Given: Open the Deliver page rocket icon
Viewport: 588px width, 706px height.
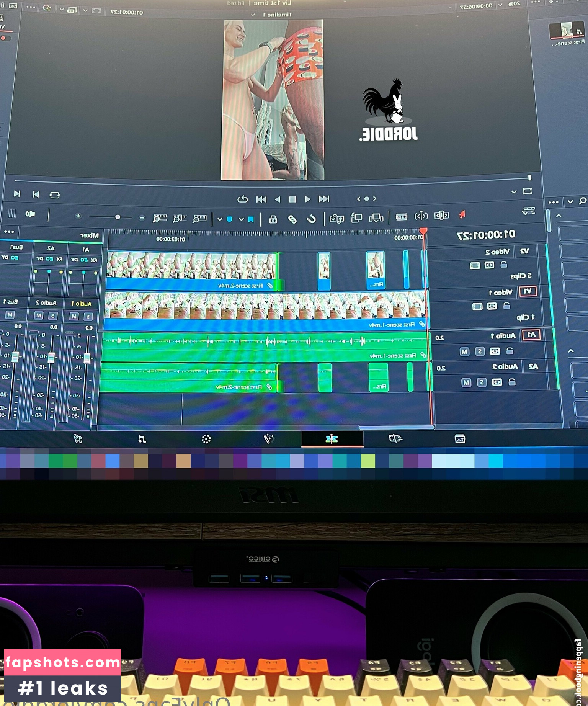Looking at the screenshot, I should point(78,439).
